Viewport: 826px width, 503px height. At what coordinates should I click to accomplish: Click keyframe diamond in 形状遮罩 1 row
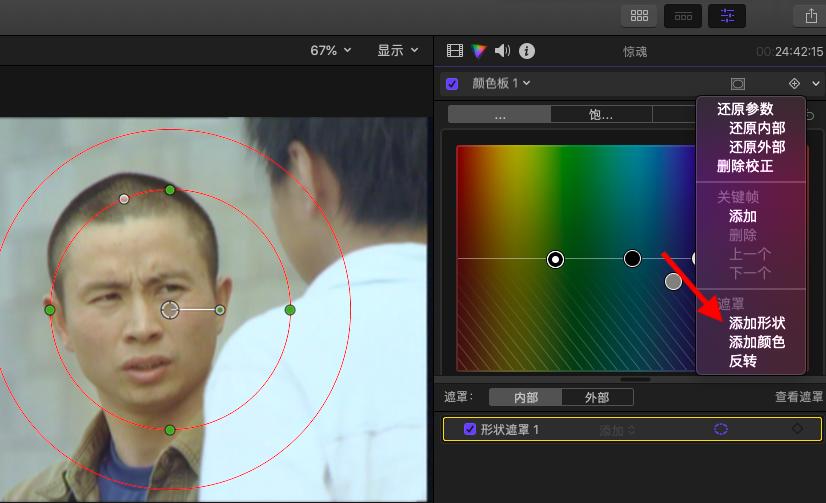pyautogui.click(x=798, y=429)
